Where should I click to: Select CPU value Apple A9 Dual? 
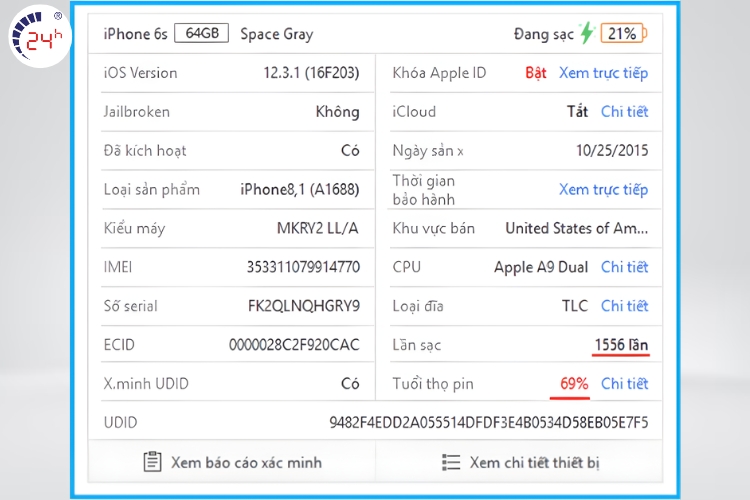pos(541,267)
